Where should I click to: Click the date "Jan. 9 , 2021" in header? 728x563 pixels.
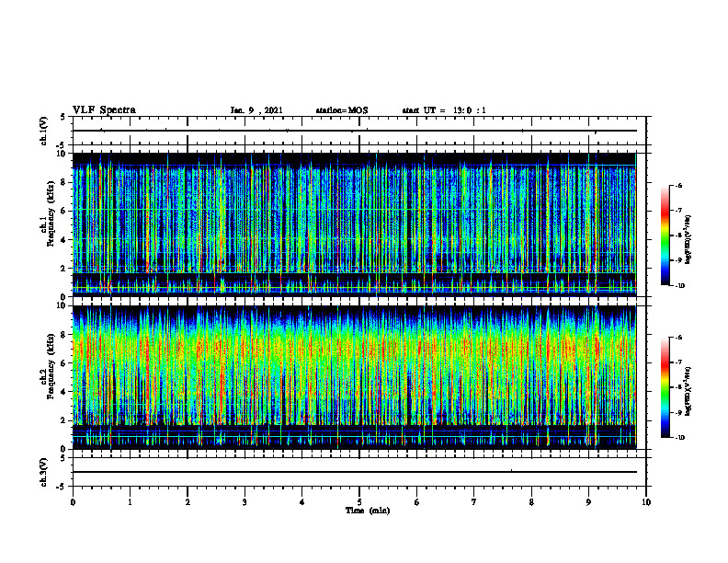256,110
